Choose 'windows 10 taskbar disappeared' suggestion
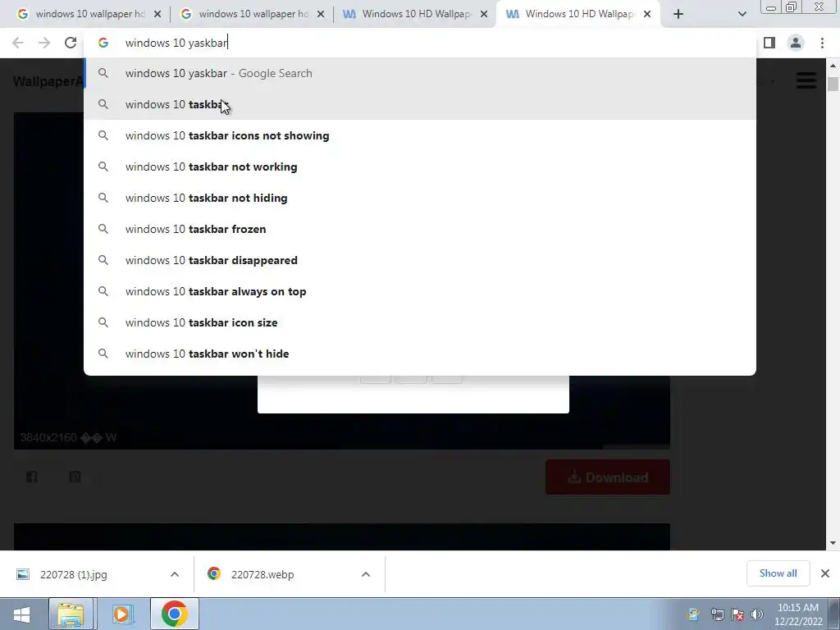The height and width of the screenshot is (630, 840). click(x=420, y=260)
